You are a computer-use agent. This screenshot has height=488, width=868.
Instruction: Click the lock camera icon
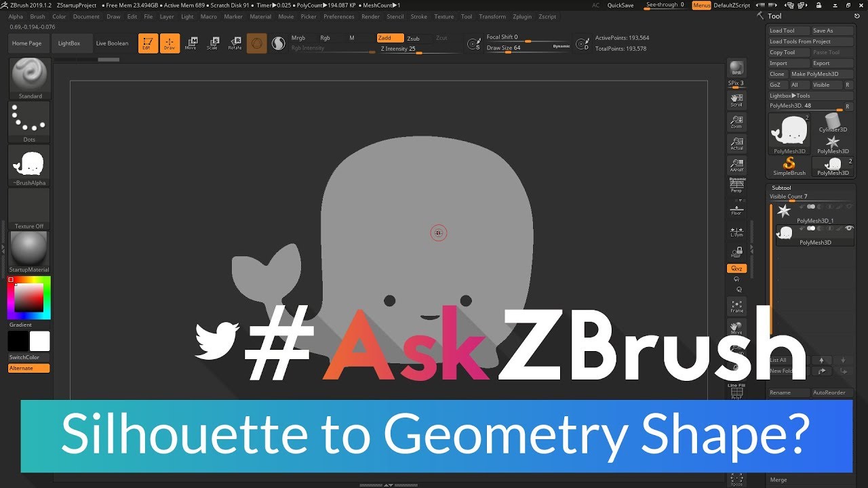(736, 252)
